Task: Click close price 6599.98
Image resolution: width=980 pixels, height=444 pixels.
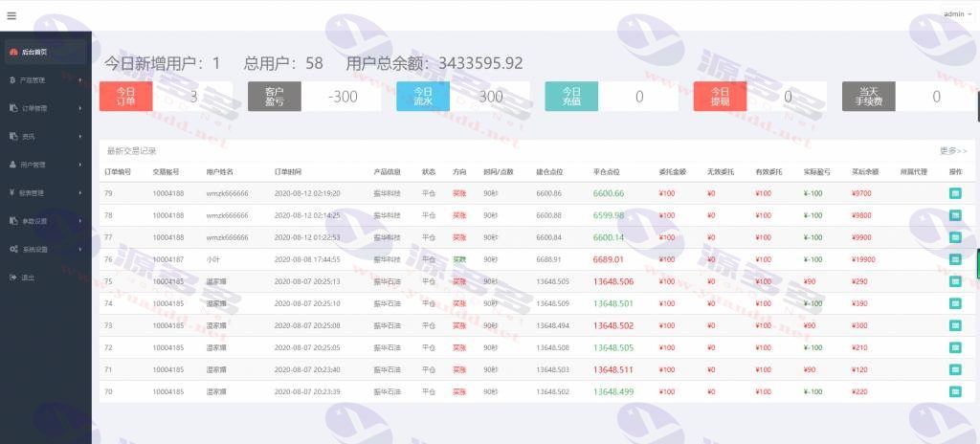Action: [608, 215]
